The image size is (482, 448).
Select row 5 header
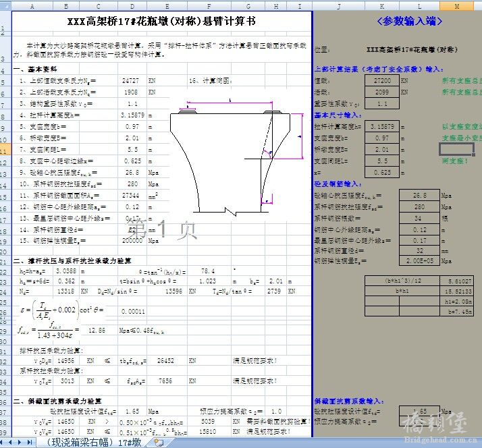coord(5,80)
